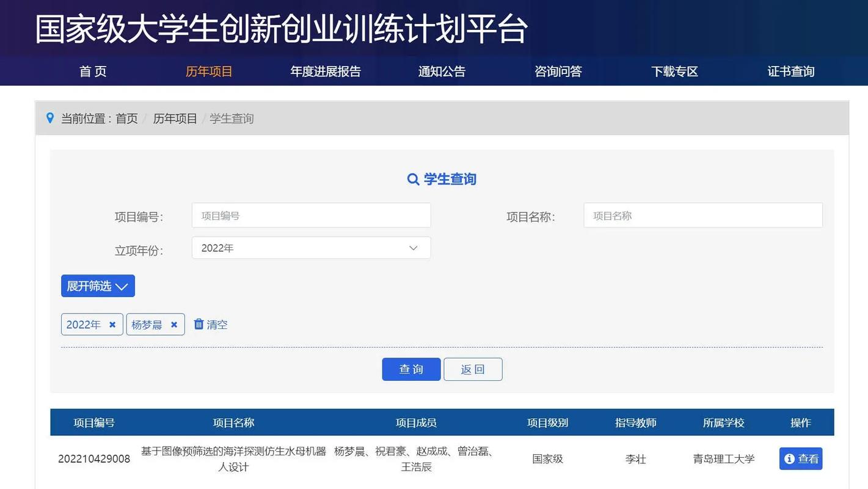This screenshot has width=868, height=489.
Task: Remove the 2022年 filter tag
Action: (x=112, y=325)
